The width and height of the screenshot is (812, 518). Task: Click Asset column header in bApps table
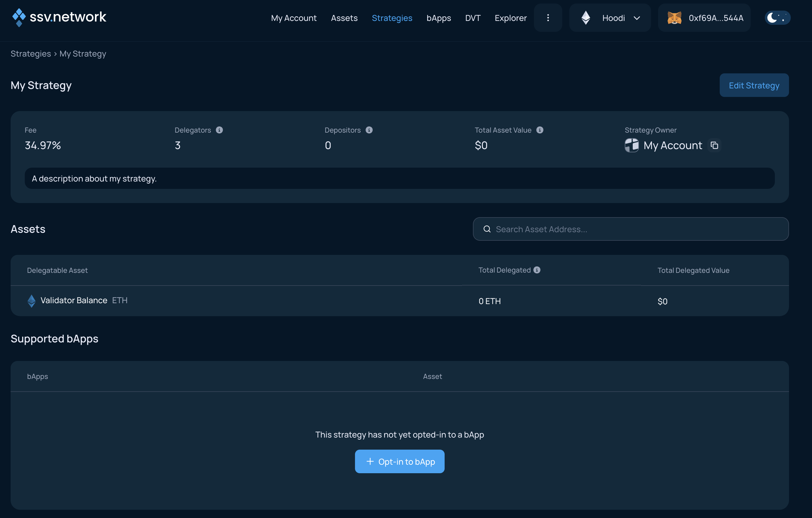(432, 377)
